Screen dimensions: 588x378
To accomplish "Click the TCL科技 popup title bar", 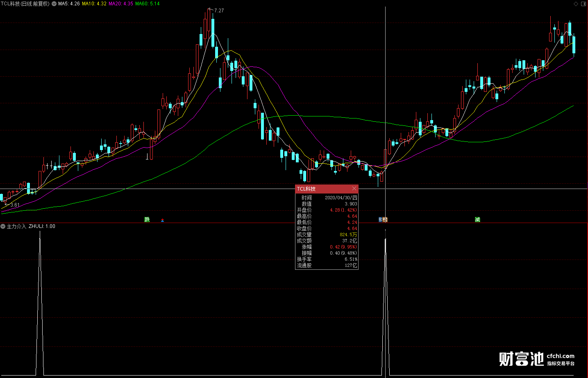I will click(327, 189).
